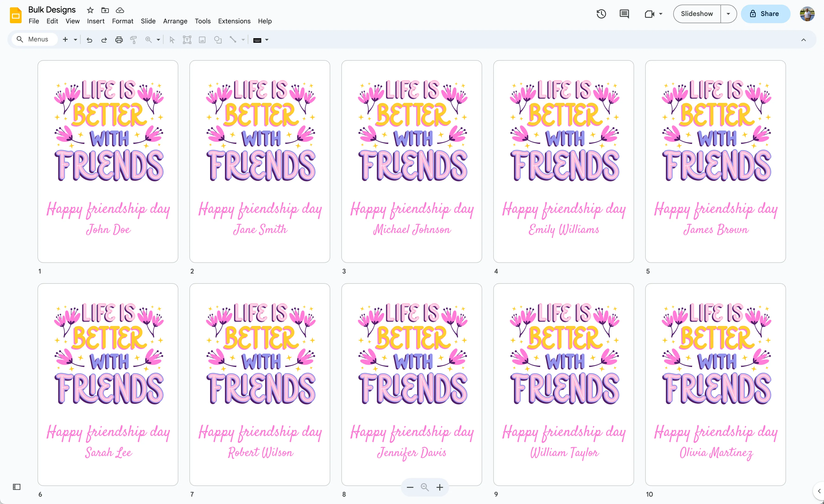Select the paint format tool
This screenshot has width=824, height=504.
[133, 39]
